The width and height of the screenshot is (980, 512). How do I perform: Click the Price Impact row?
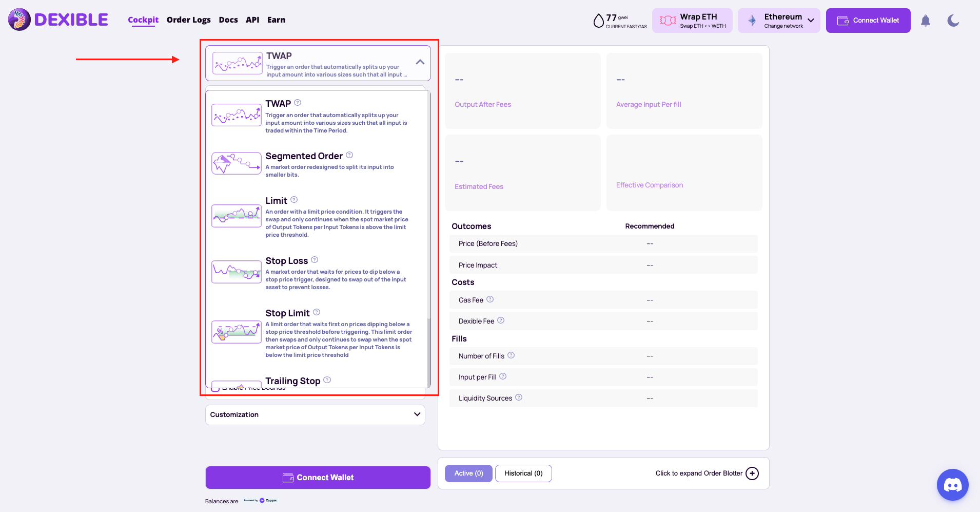603,265
